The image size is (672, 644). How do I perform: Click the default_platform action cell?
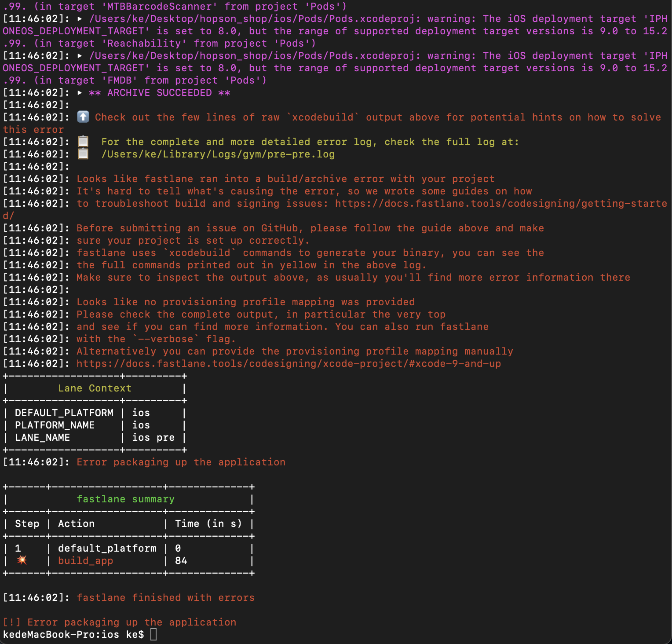[x=107, y=548]
